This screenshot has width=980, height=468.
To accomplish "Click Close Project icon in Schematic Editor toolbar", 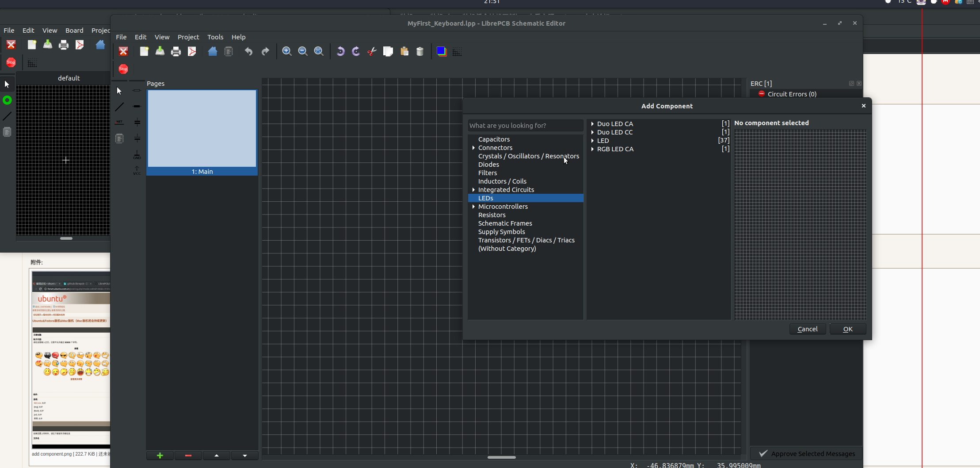I will pyautogui.click(x=123, y=52).
